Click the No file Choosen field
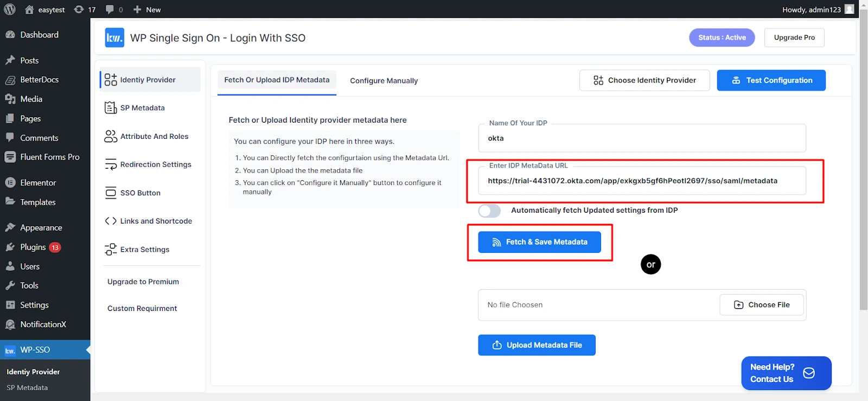 click(642, 305)
